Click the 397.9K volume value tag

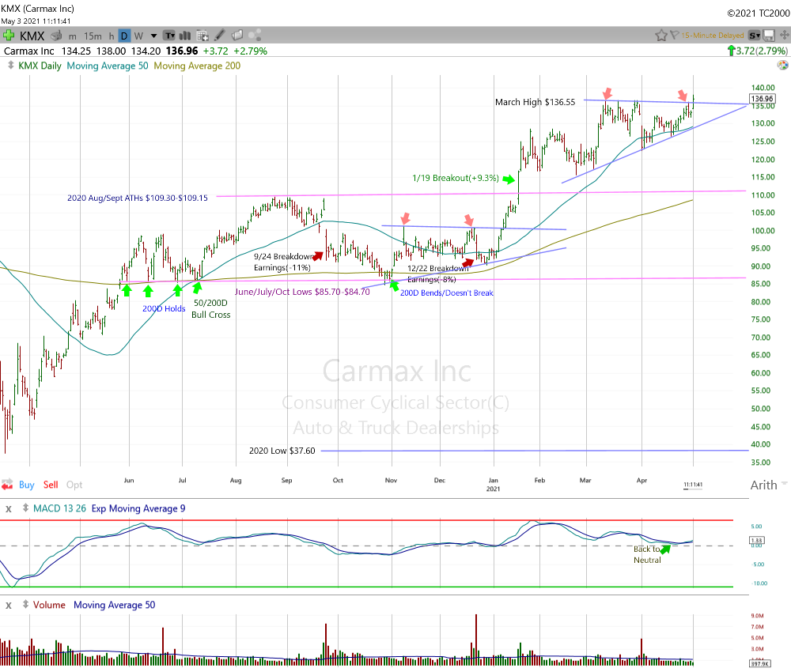[759, 663]
